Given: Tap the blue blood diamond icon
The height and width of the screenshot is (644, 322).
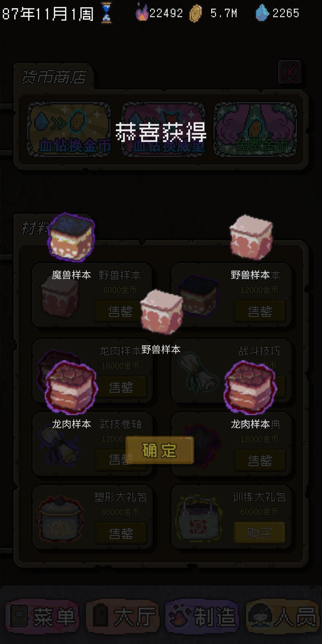Looking at the screenshot, I should pos(262,13).
